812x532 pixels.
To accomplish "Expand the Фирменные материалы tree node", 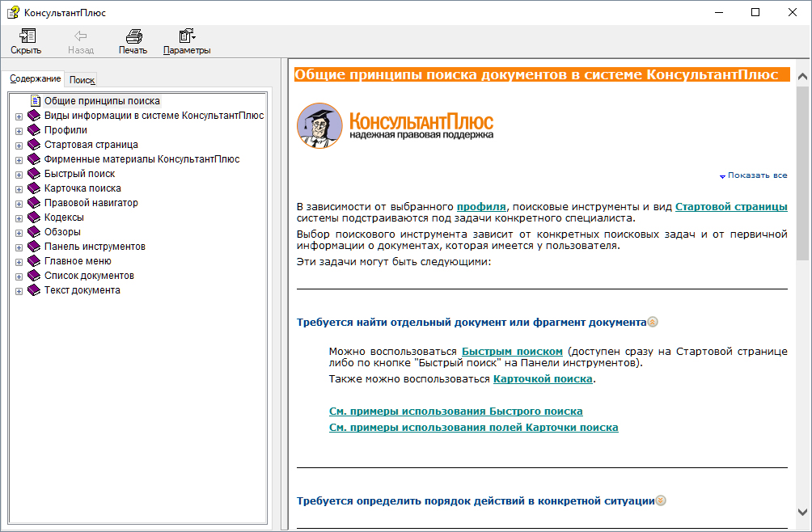I will click(19, 160).
